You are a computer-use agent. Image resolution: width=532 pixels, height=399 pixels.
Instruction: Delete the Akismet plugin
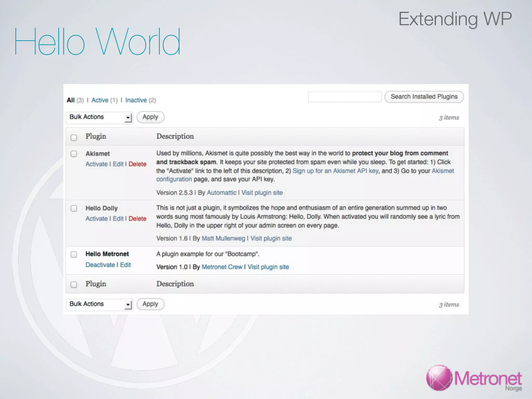[x=137, y=164]
